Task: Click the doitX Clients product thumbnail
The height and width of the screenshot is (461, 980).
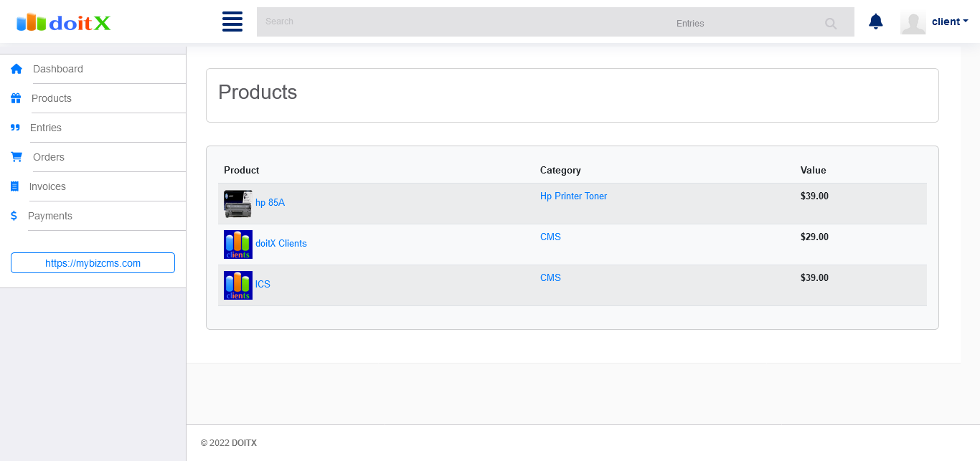Action: tap(238, 244)
